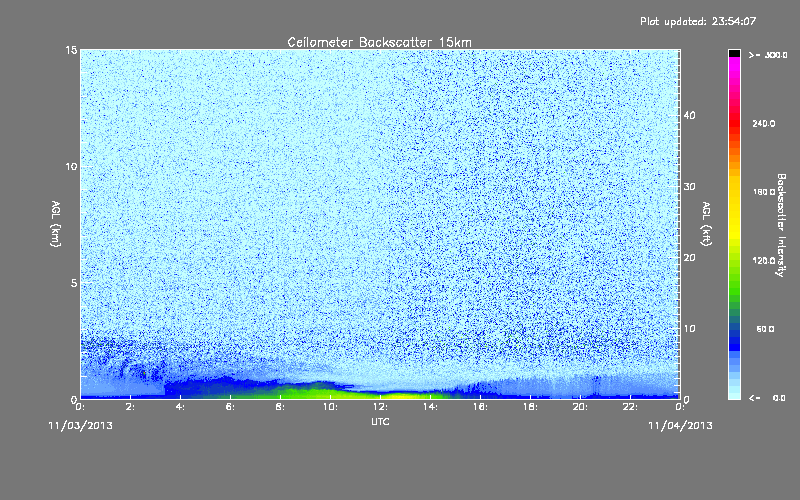Click the end date '11/04/2013' label
This screenshot has height=500, width=800.
[680, 426]
